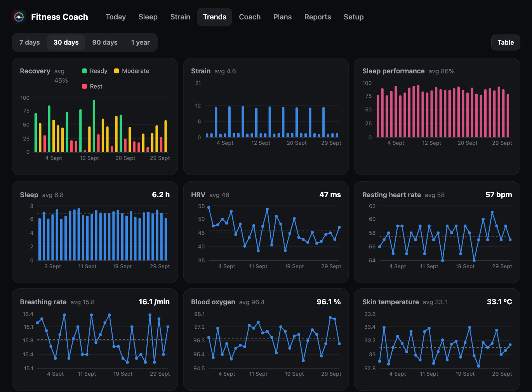
Task: Click the green Ready legend swatch
Action: coord(84,71)
